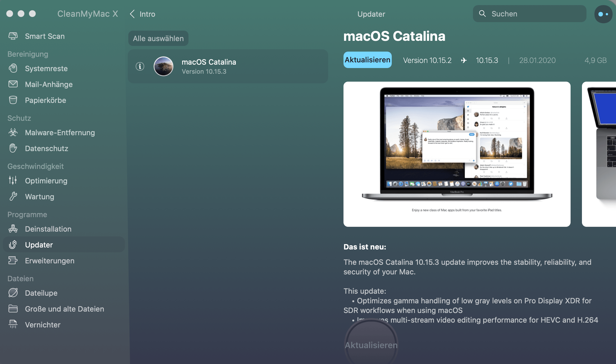Select the Papierkörbe trash icon
616x364 pixels.
point(13,100)
